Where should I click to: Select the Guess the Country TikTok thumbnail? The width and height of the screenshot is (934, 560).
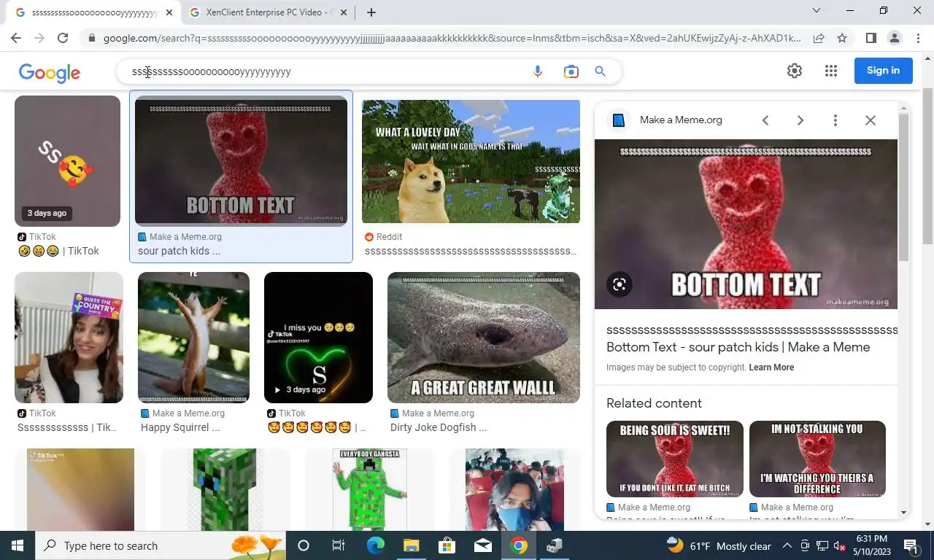pos(69,338)
